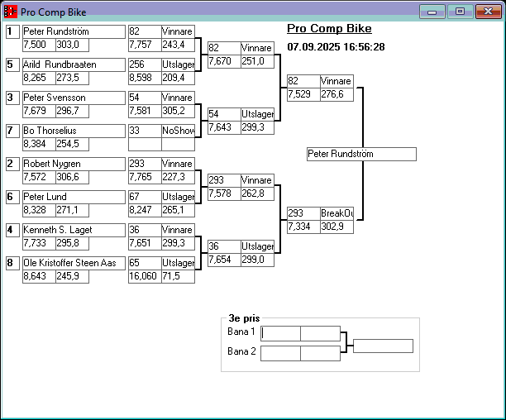Click the final winner Peter Rundström field
This screenshot has height=420, width=506.
point(360,155)
